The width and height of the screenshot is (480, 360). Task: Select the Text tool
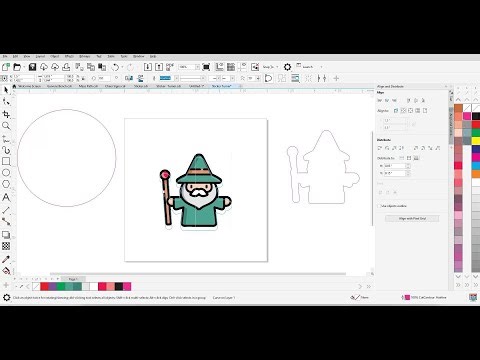point(6,197)
